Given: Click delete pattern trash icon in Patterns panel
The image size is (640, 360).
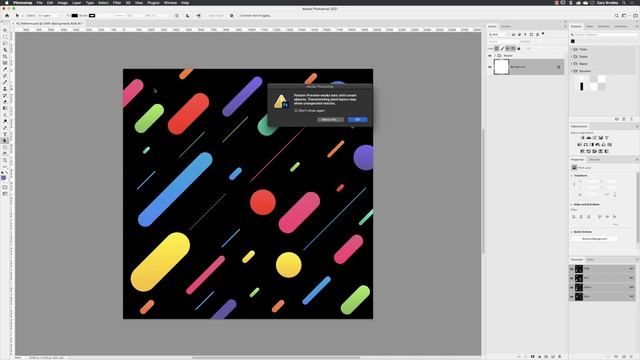Looking at the screenshot, I should [631, 119].
